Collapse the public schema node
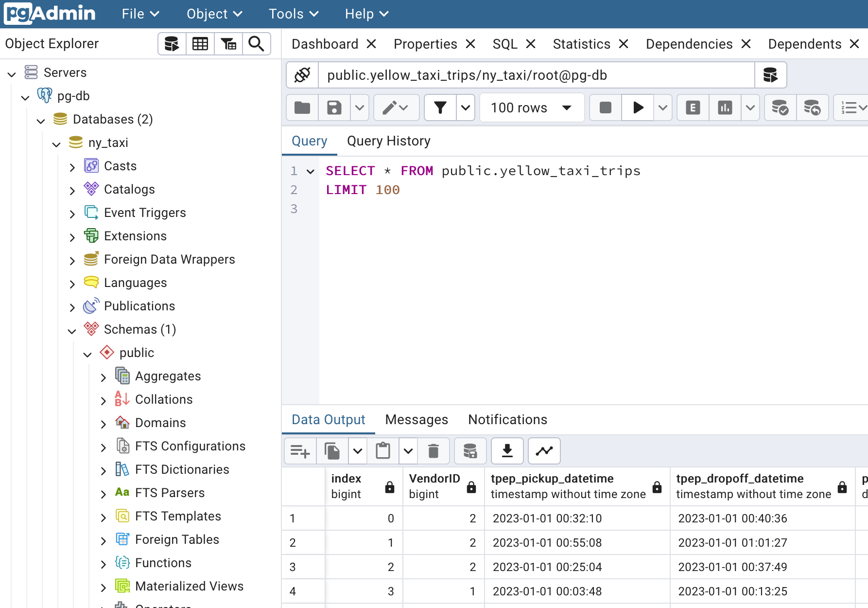 pos(87,354)
